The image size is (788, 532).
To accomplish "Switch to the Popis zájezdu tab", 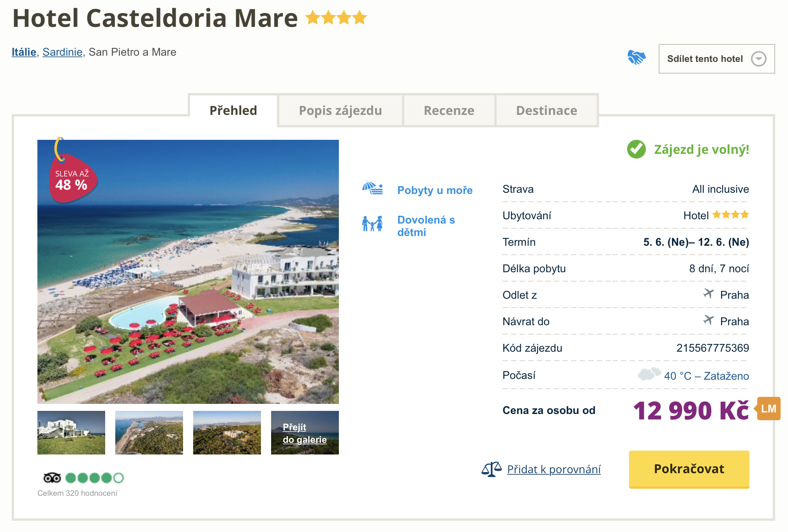I will (340, 111).
